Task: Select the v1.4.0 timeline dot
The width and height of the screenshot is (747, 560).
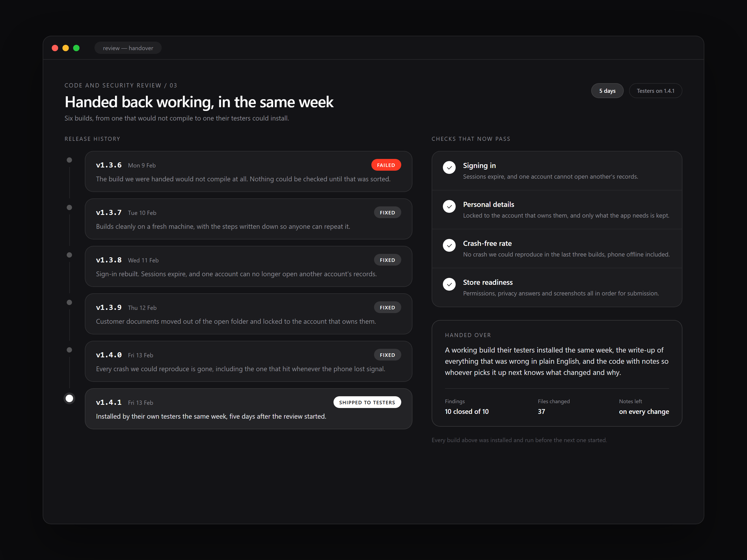Action: pos(69,350)
